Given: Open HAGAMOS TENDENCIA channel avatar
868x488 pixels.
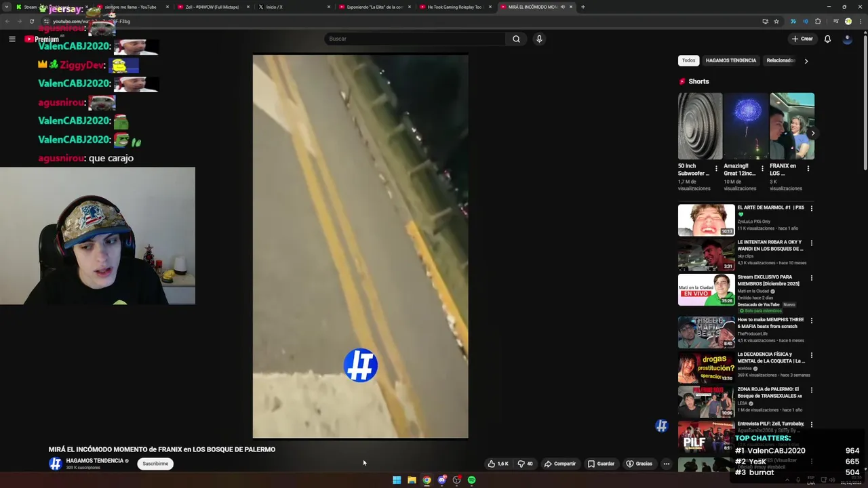Looking at the screenshot, I should pyautogui.click(x=55, y=464).
